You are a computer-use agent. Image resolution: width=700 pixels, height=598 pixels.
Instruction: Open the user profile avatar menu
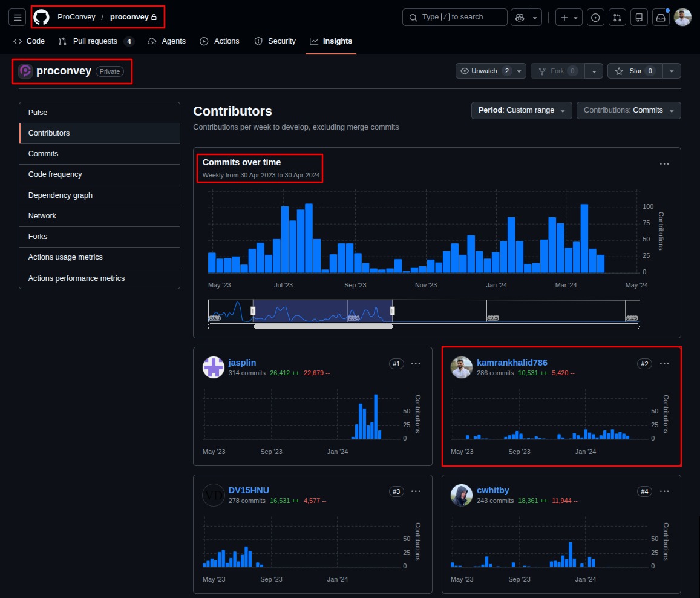pos(682,18)
